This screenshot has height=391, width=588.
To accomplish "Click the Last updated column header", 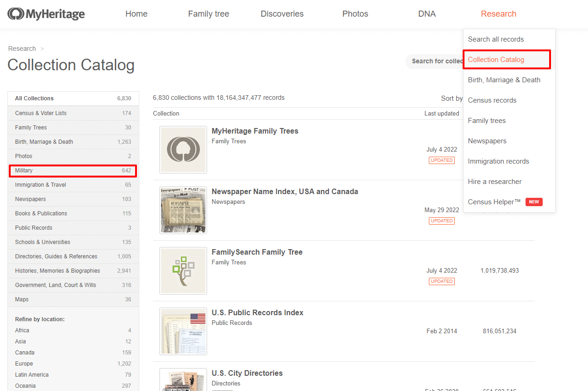I will (x=442, y=114).
